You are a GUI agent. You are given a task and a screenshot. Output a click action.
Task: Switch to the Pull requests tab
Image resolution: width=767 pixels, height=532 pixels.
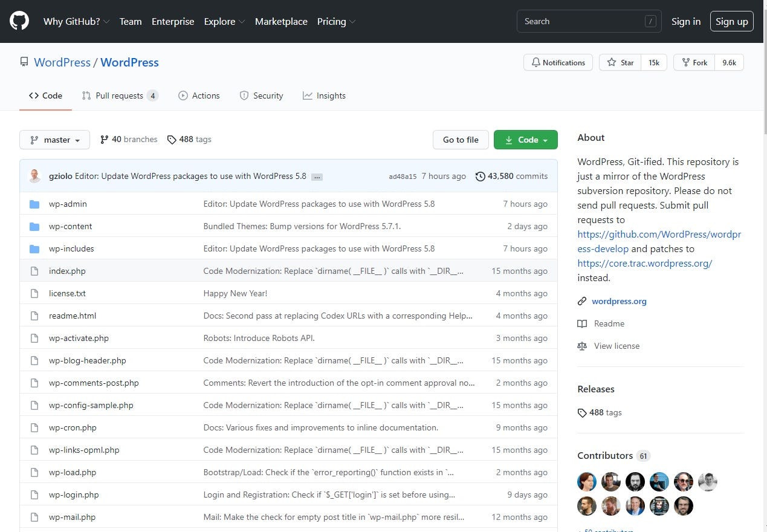coord(119,96)
